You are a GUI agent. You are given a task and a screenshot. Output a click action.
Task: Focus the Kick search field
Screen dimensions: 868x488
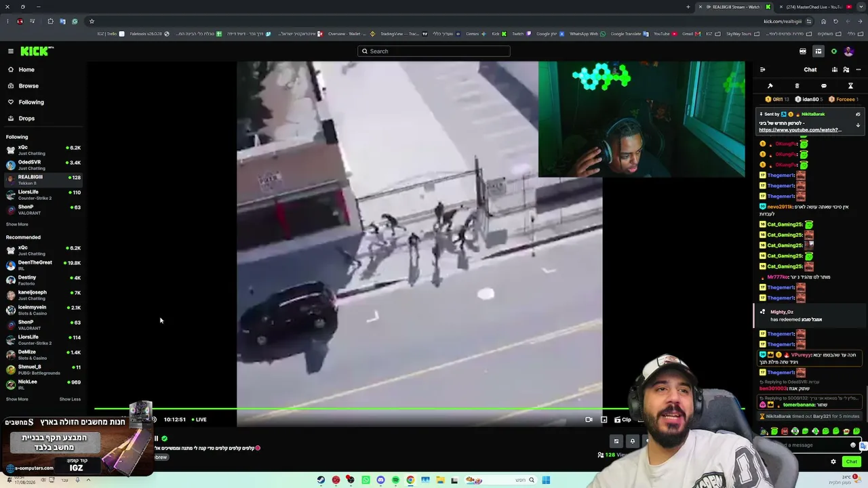coord(434,51)
